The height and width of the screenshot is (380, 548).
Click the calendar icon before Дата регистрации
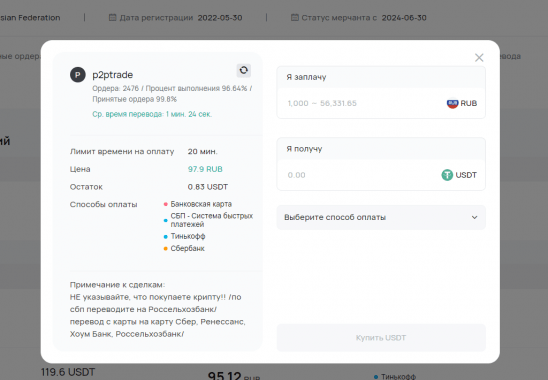[112, 17]
